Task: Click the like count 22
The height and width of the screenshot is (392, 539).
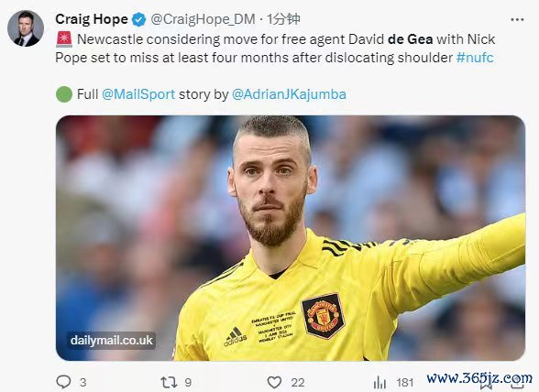Action: click(x=298, y=382)
